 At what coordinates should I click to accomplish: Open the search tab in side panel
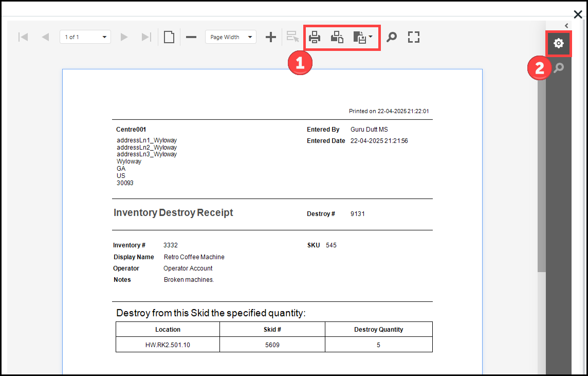(559, 68)
